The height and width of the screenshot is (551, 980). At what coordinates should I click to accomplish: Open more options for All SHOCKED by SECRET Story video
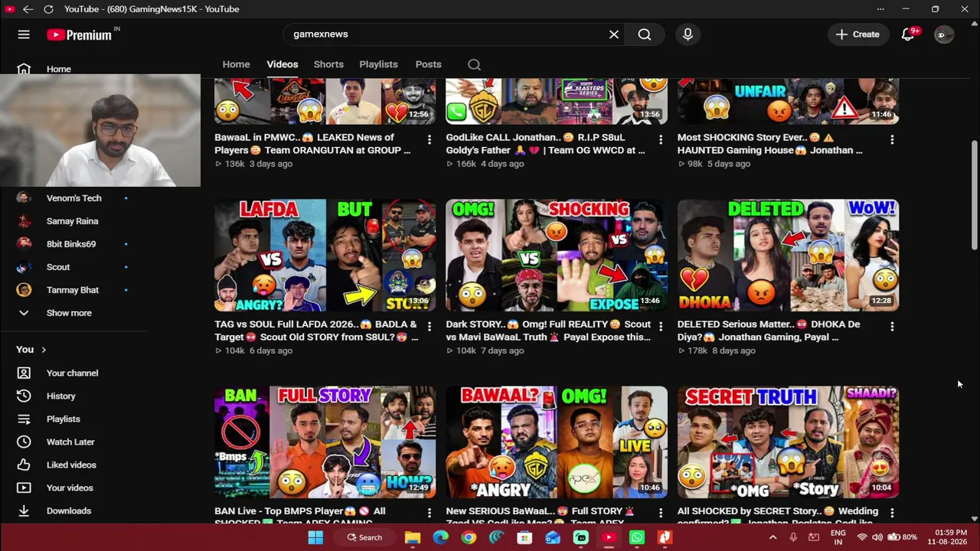coord(892,513)
